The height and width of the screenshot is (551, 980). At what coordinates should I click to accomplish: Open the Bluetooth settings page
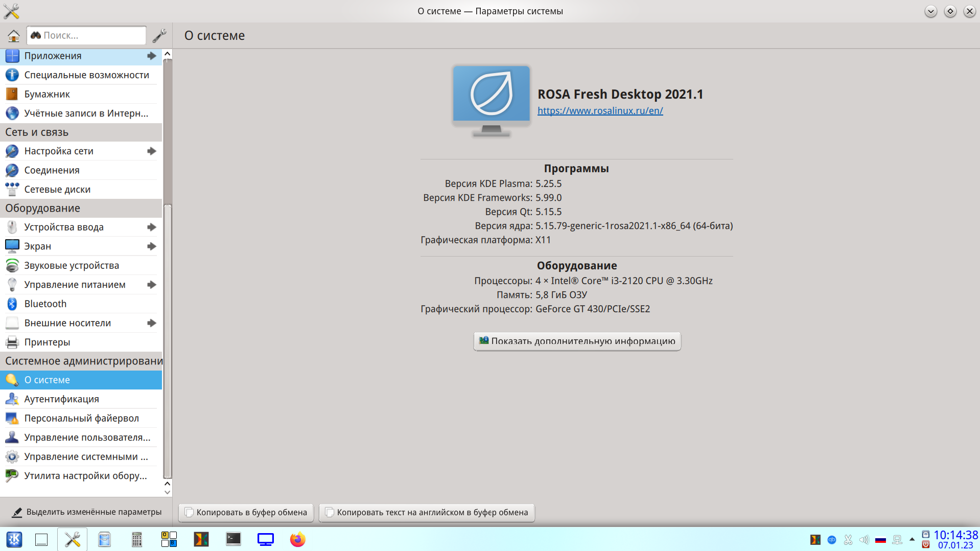click(x=81, y=304)
